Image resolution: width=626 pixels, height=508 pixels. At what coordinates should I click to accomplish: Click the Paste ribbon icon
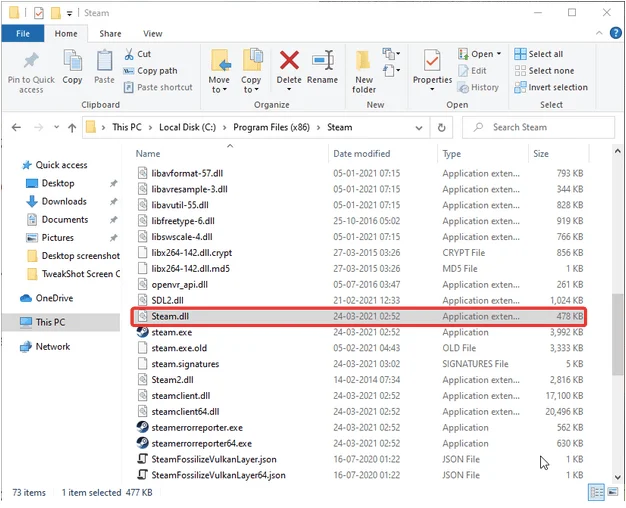pos(104,61)
